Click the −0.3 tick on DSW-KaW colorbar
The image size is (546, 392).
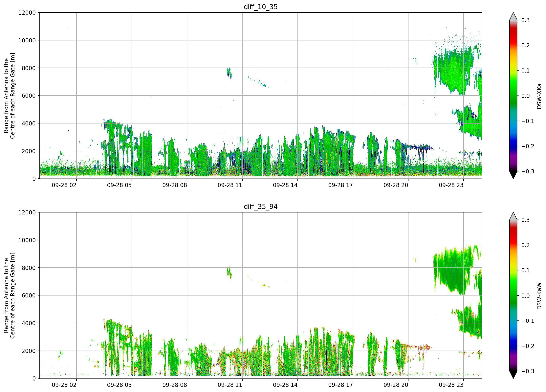tap(528, 371)
